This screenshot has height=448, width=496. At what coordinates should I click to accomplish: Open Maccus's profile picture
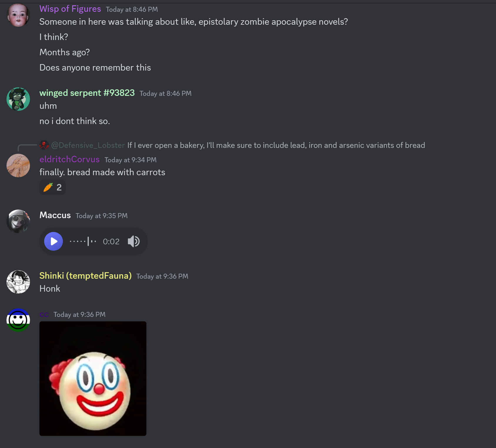(18, 221)
